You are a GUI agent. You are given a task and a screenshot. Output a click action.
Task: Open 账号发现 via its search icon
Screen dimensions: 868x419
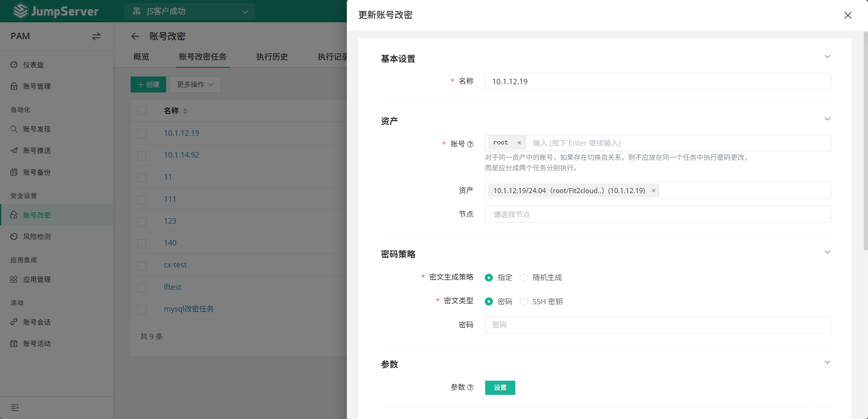point(14,129)
